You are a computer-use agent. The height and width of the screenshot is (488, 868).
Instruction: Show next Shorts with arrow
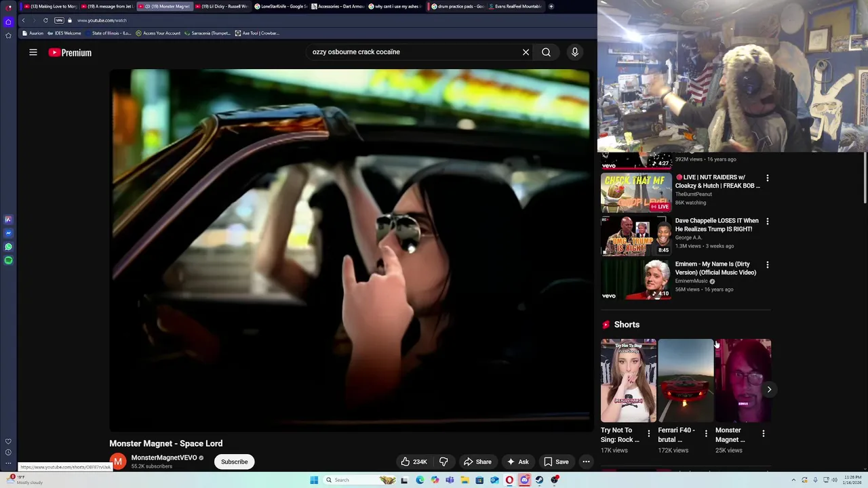[x=769, y=389]
